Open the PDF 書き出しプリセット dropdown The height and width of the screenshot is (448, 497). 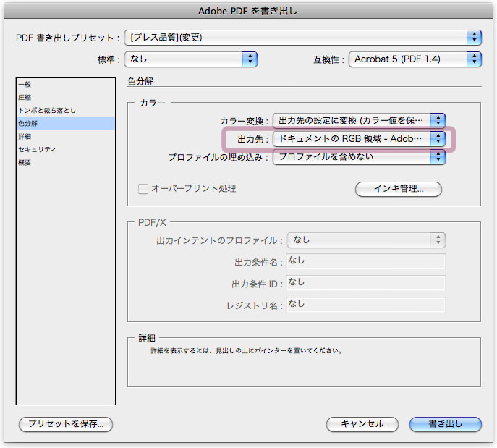tap(302, 38)
